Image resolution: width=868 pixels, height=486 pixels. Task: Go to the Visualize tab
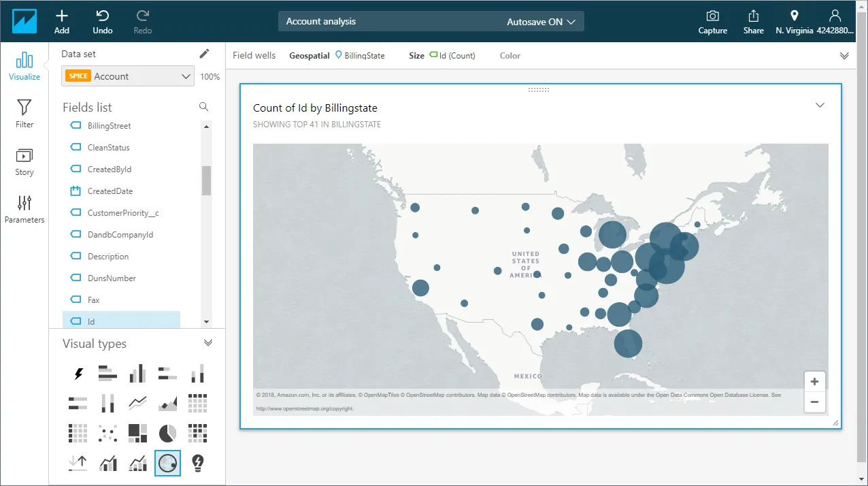(x=24, y=65)
